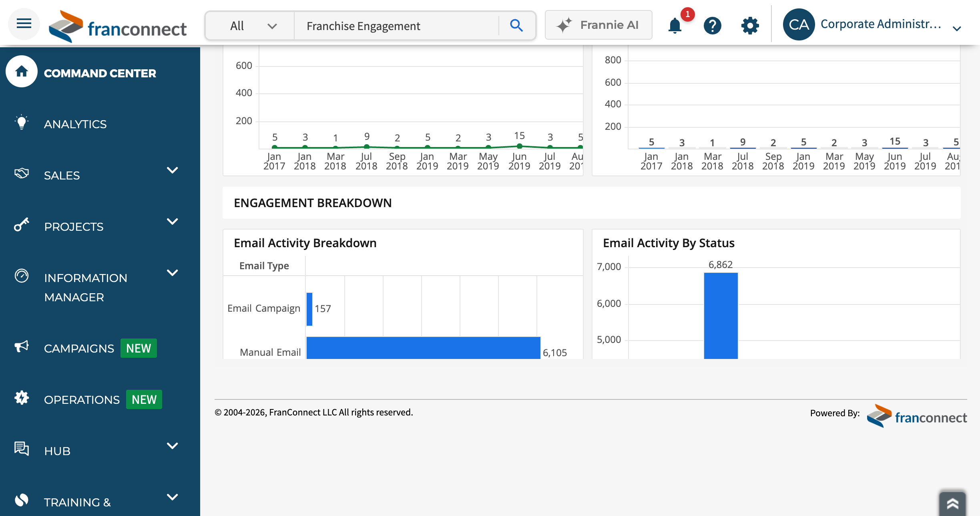Click the Email Campaign bar showing 157
The image size is (980, 516).
(x=309, y=309)
